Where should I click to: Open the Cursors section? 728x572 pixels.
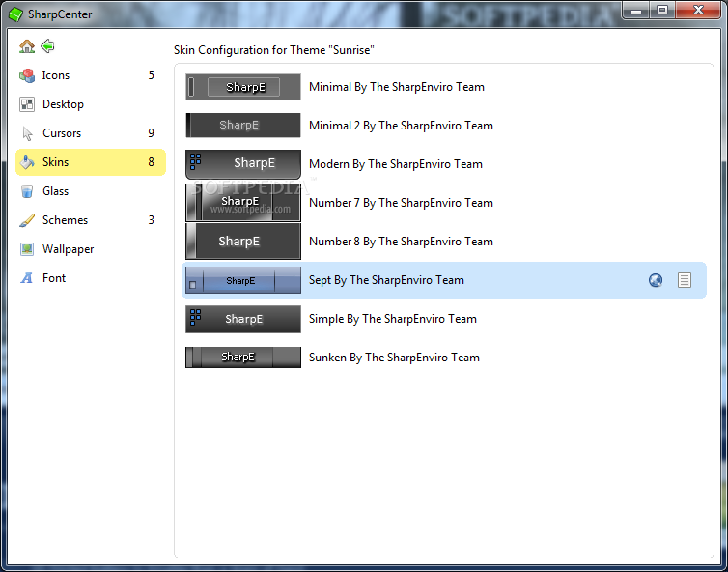pyautogui.click(x=91, y=133)
